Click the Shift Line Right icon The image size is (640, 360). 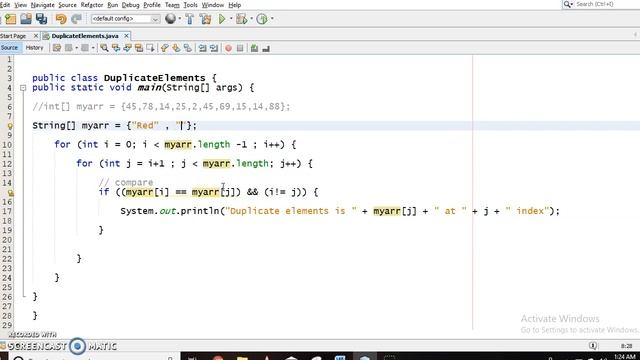[x=214, y=48]
